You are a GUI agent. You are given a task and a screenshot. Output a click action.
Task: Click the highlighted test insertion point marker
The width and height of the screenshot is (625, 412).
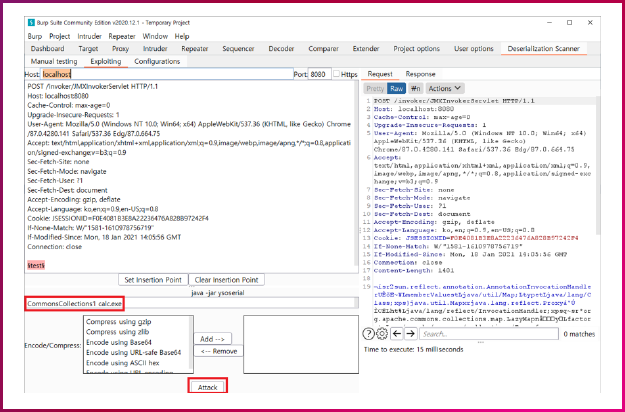(x=36, y=265)
